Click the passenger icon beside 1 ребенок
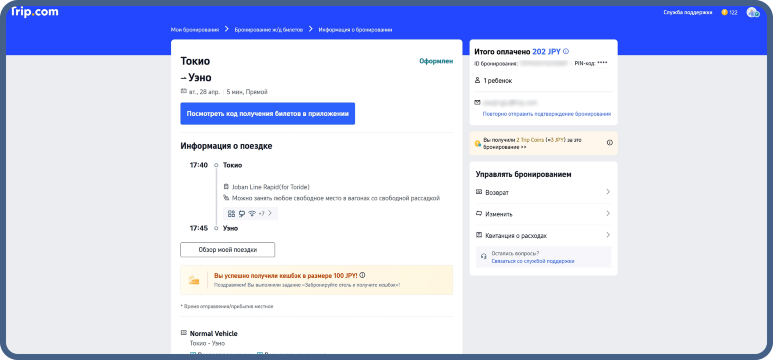The image size is (773, 360). pyautogui.click(x=478, y=80)
